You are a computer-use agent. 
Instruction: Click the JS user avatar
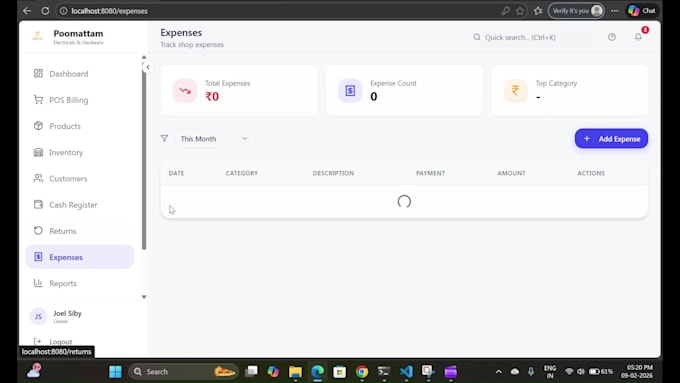38,317
